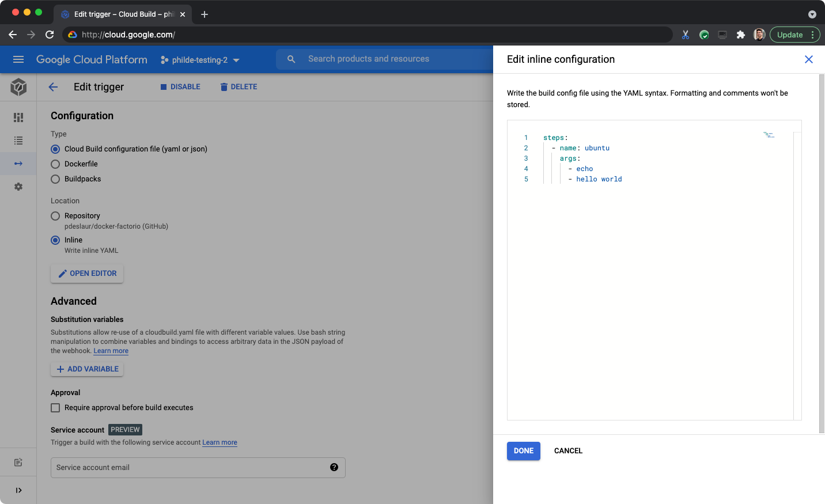825x504 pixels.
Task: Click the search magnifier icon
Action: point(292,59)
